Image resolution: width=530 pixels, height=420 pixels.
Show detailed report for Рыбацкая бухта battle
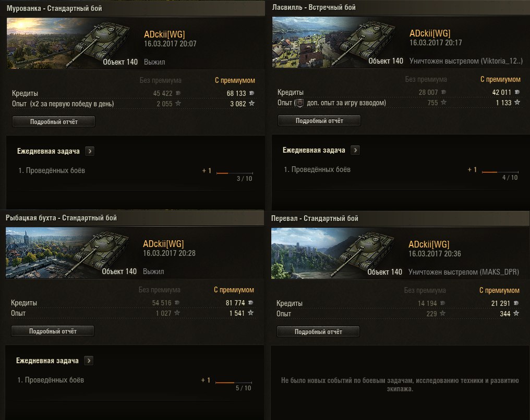[53, 331]
